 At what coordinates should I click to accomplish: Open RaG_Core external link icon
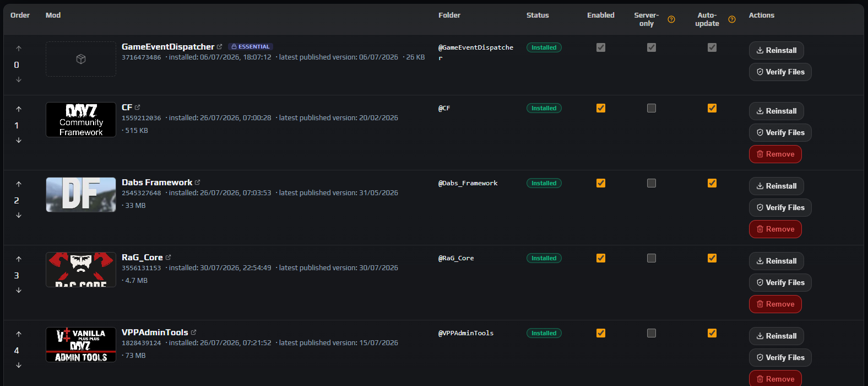[169, 258]
